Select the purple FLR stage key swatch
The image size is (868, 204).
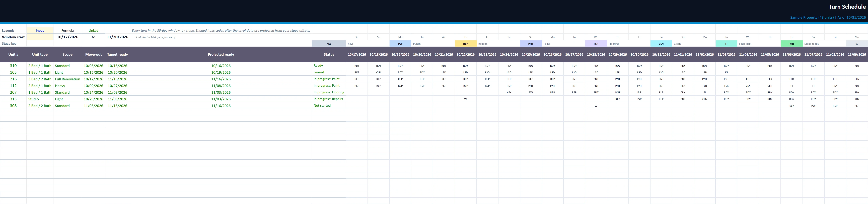coord(596,44)
